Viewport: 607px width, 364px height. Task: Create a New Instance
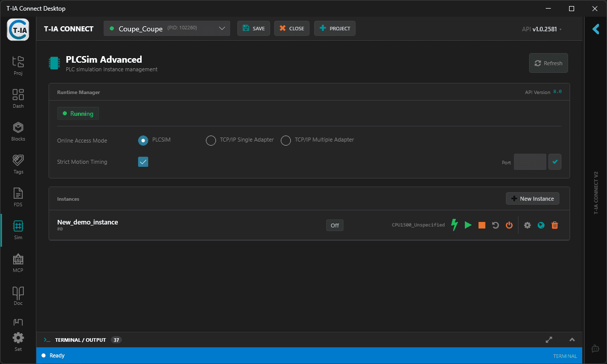(x=532, y=198)
